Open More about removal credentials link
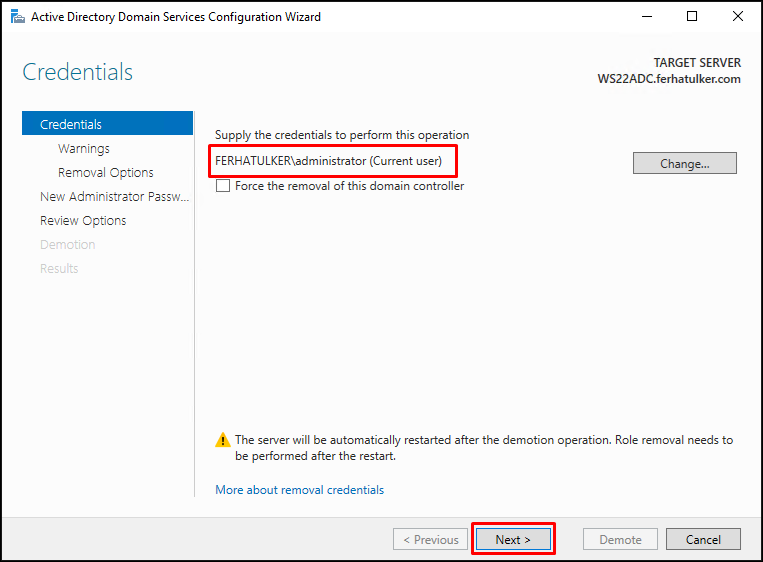The width and height of the screenshot is (763, 562). click(299, 490)
